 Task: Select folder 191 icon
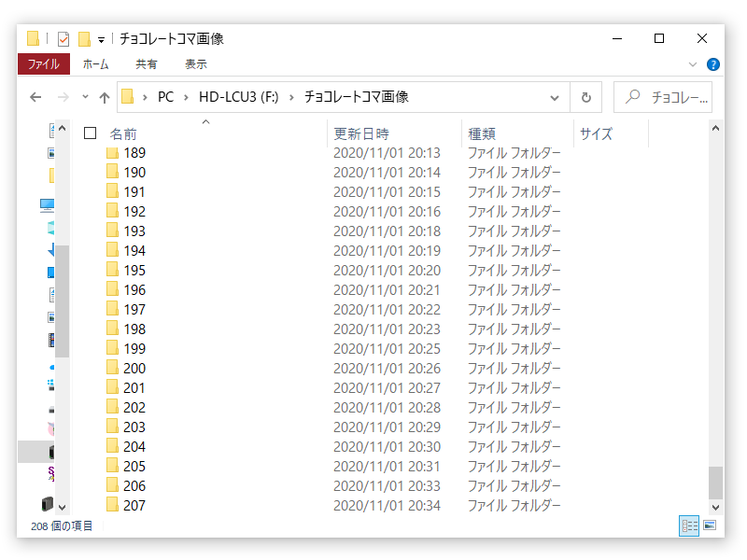112,190
